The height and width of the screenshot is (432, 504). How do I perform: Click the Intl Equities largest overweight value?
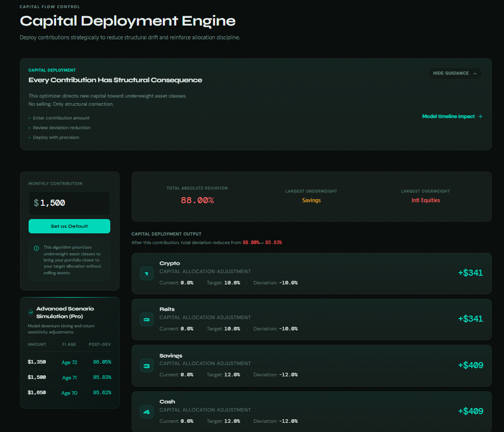(425, 200)
